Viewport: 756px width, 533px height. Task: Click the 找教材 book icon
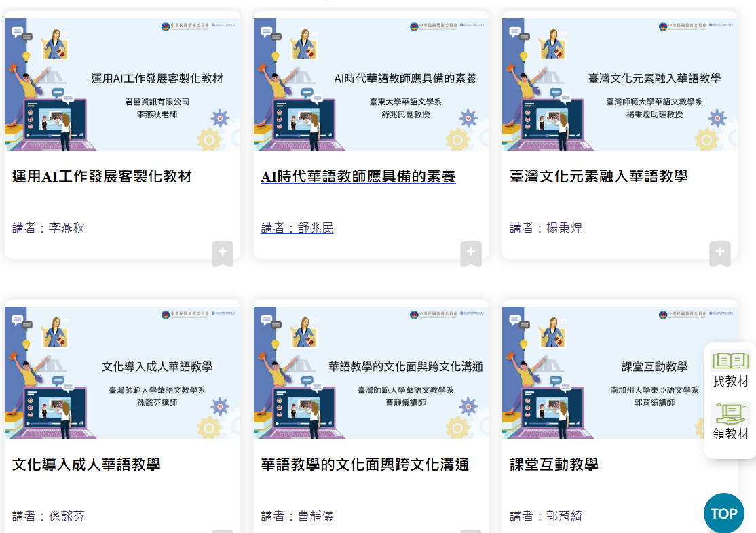[x=730, y=360]
